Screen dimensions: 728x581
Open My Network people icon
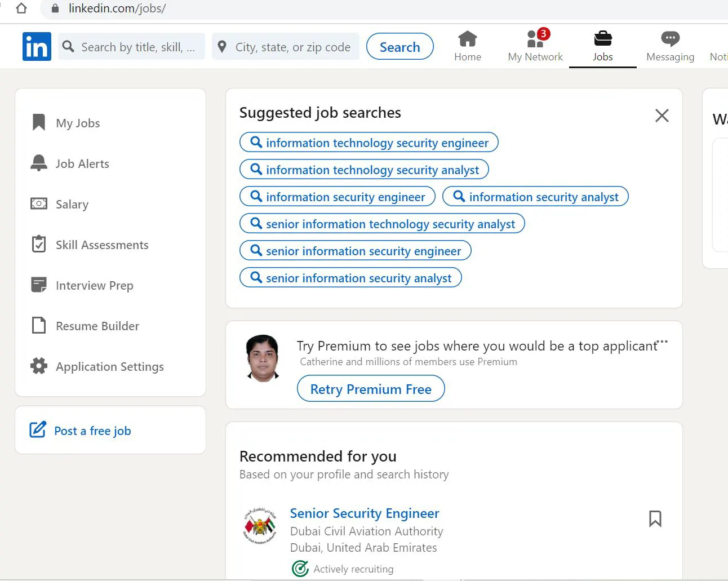tap(534, 39)
